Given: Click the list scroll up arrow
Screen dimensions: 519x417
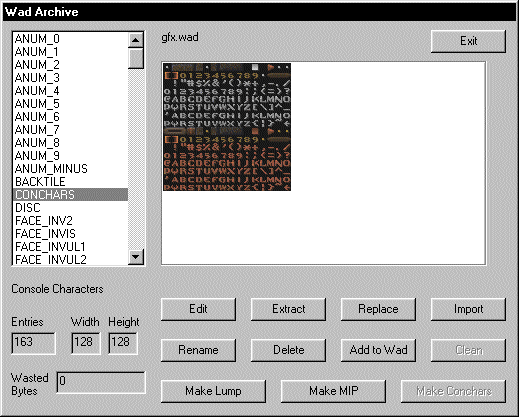Looking at the screenshot, I should pos(136,40).
